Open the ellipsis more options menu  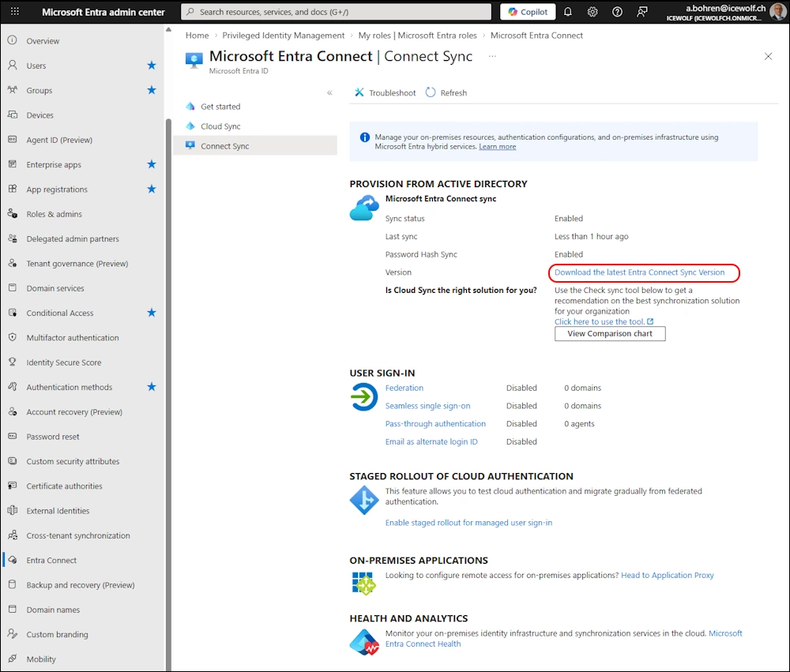pyautogui.click(x=492, y=56)
